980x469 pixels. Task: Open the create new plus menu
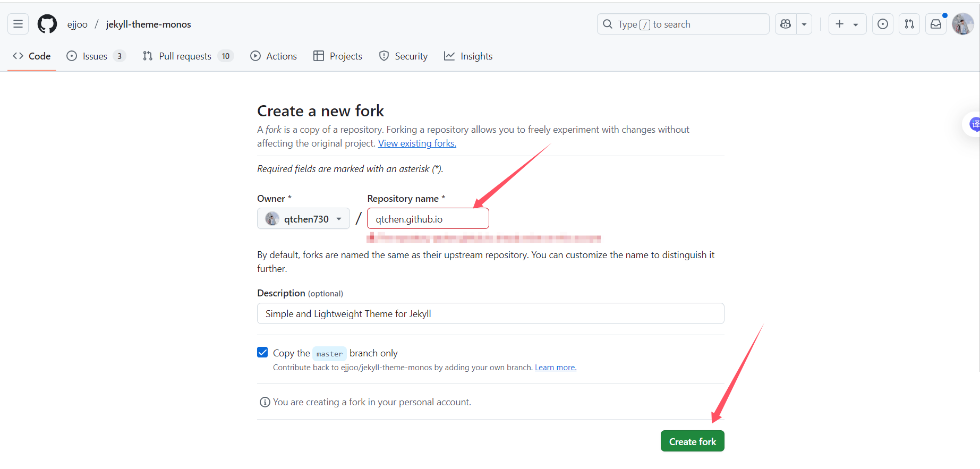(x=847, y=24)
